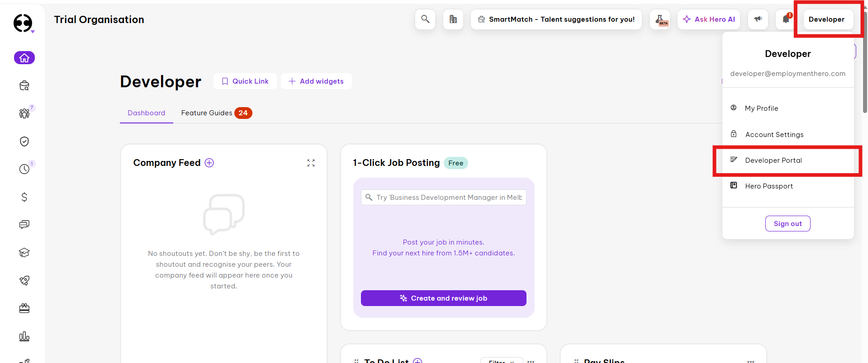Open the announcements megaphone icon

coord(758,19)
